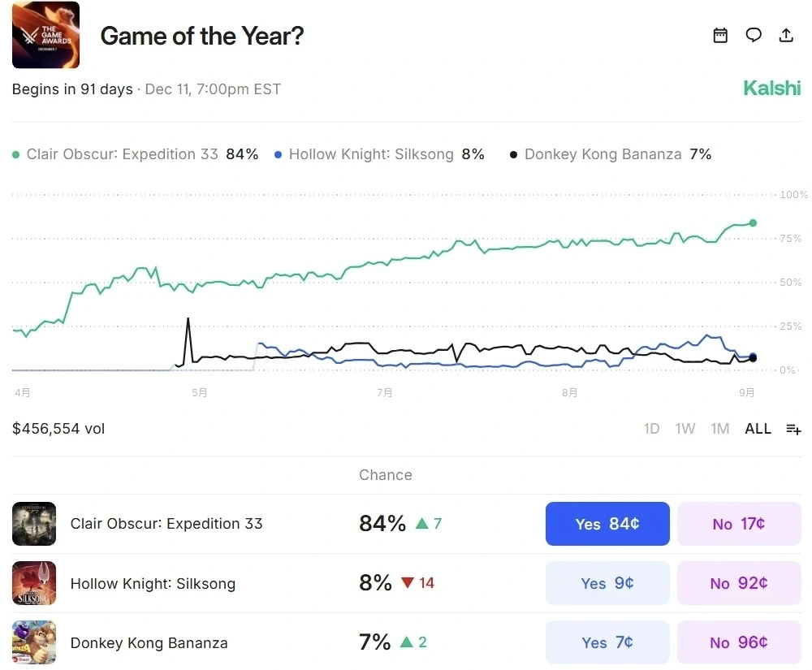Click the green endpoint marker on chart
The image size is (812, 670).
pos(753,223)
